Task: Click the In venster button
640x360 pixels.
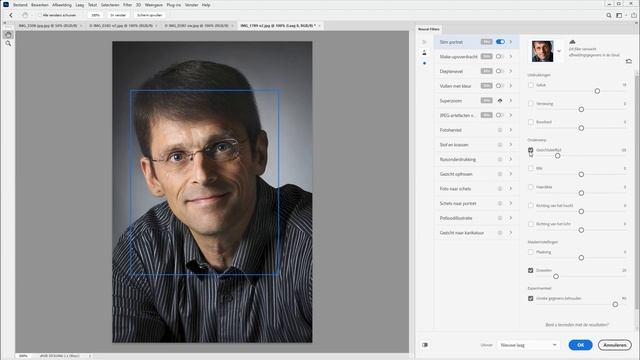Action: point(118,15)
